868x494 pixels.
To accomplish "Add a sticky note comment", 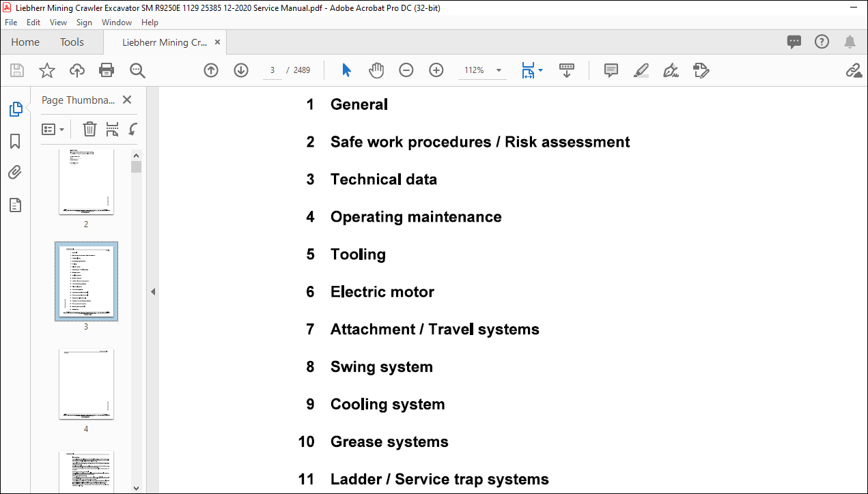I will coord(611,70).
